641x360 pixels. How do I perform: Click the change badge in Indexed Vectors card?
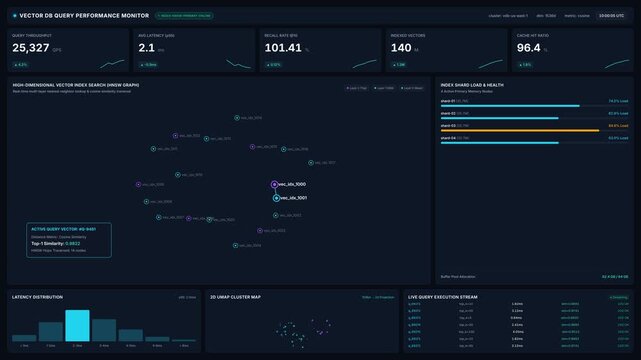(399, 65)
